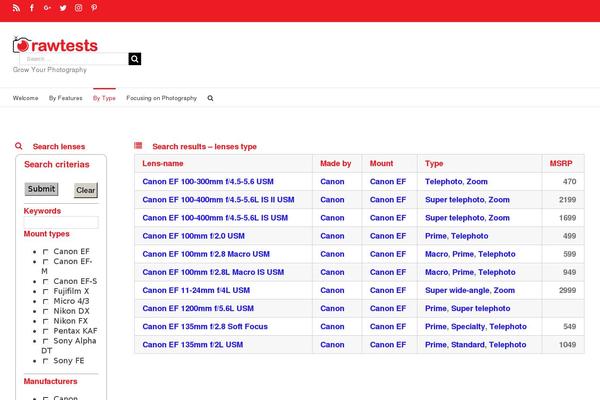The height and width of the screenshot is (400, 600).
Task: Open Canon EF 100mm f/2.0 USM lens
Action: [x=193, y=236]
